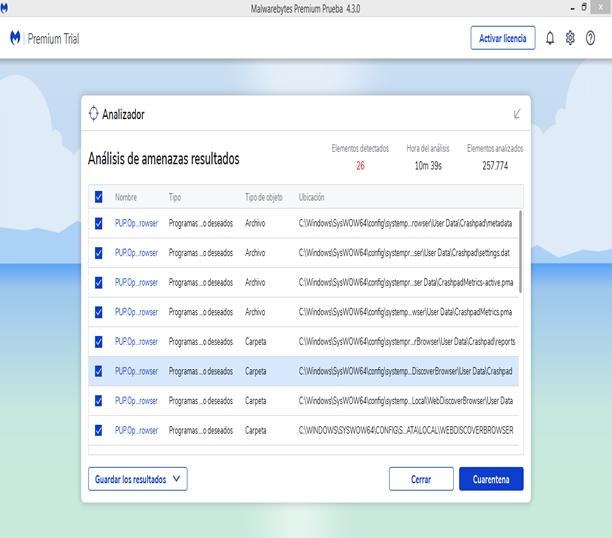Click the scan time 10m 39s
Screen dimensions: 612x538
[428, 166]
